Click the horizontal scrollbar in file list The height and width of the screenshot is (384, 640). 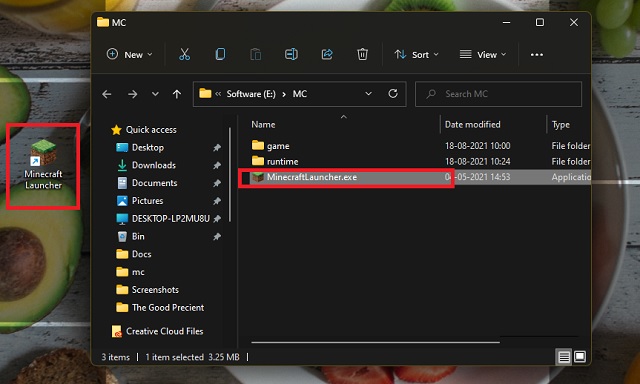pos(376,342)
